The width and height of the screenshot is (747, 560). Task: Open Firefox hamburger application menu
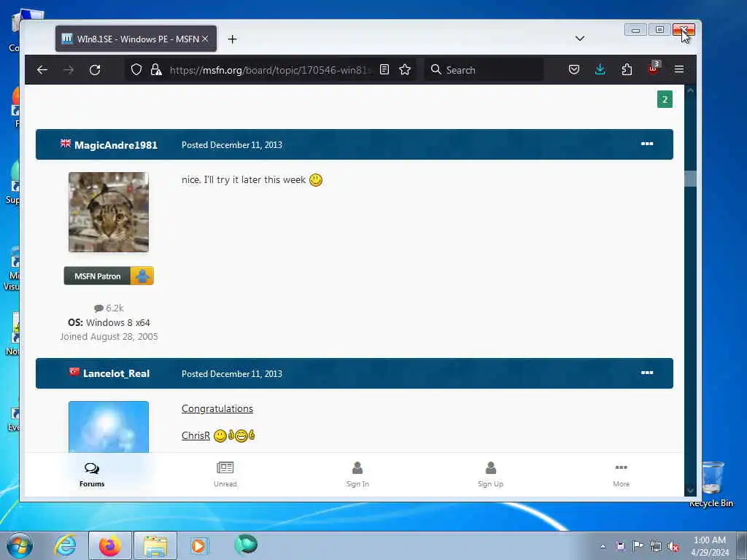pyautogui.click(x=679, y=70)
